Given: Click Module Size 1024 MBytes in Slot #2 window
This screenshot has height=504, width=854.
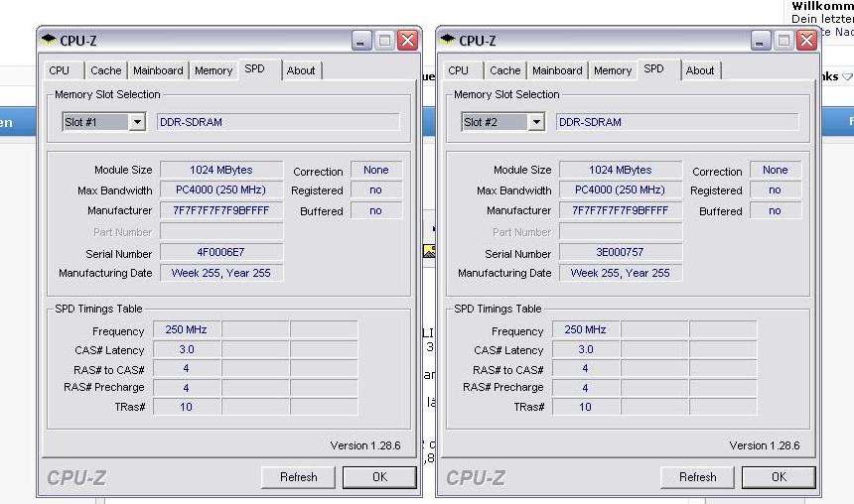Looking at the screenshot, I should pyautogui.click(x=621, y=170).
